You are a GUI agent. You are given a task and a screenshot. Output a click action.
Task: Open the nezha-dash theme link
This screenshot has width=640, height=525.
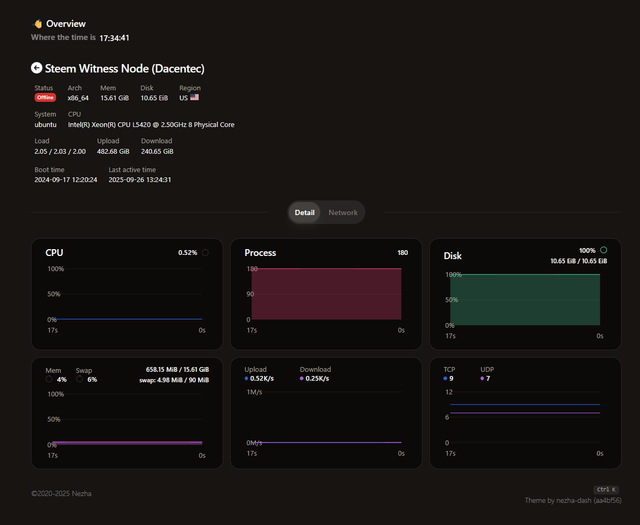pos(573,500)
